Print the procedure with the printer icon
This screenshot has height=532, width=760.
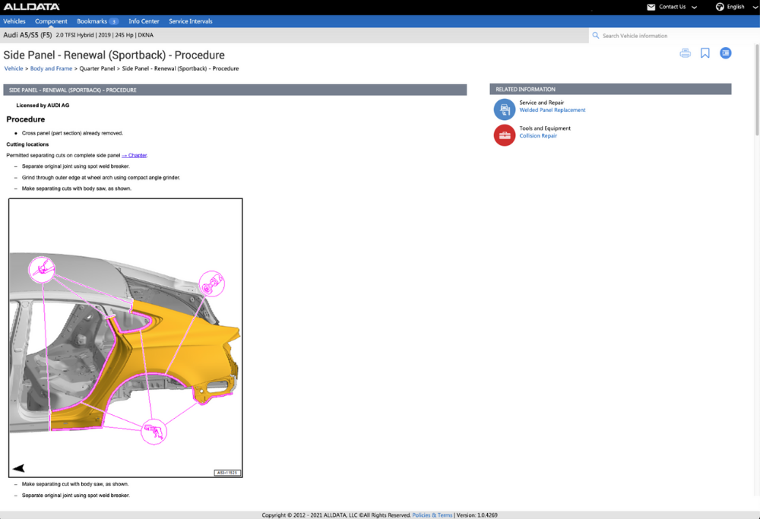tap(685, 52)
